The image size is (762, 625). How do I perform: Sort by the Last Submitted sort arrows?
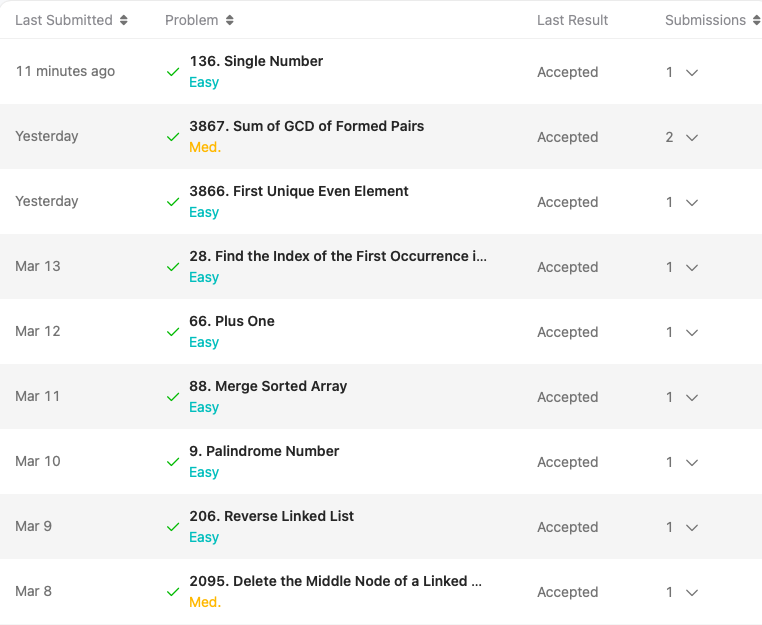tap(123, 20)
